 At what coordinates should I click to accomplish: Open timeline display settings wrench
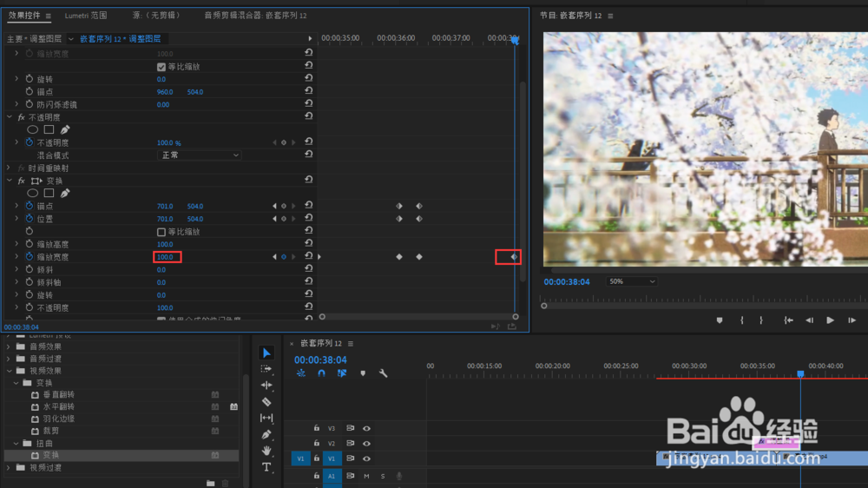[383, 373]
